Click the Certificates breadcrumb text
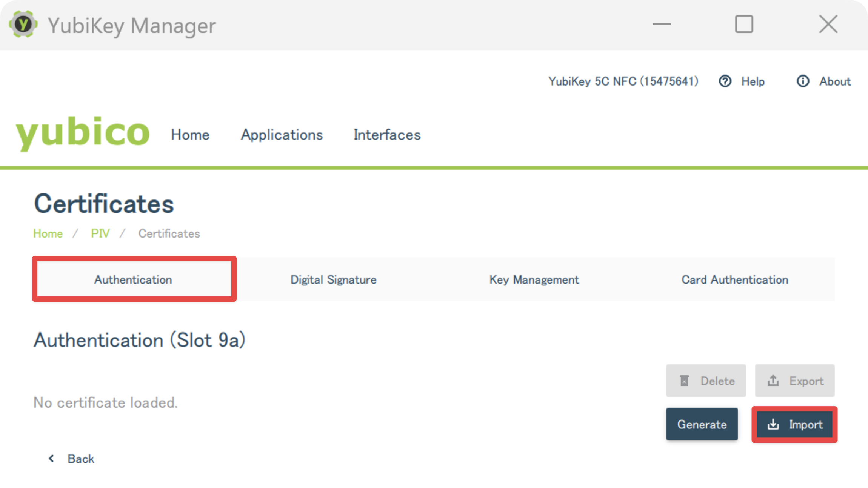Screen dimensions: 868x488 [x=169, y=233]
